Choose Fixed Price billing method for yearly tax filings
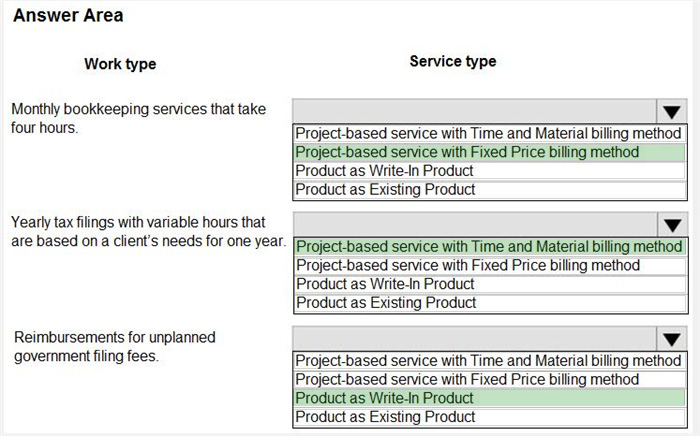This screenshot has height=436, width=700. point(489,265)
